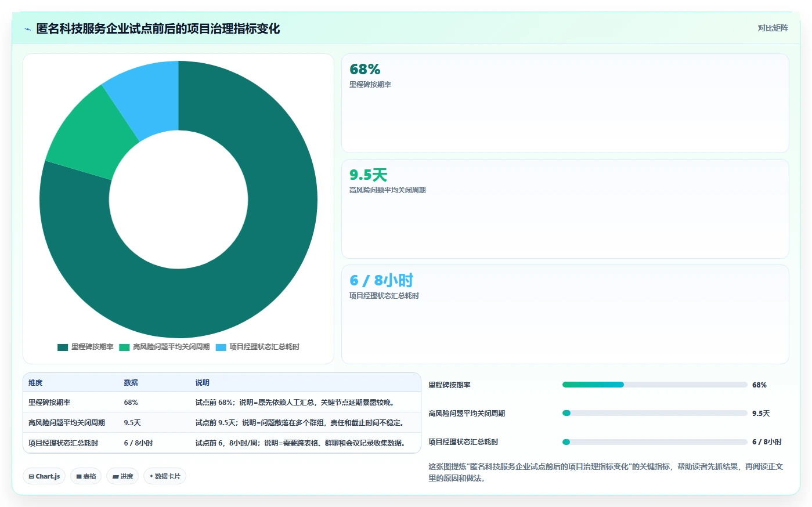The image size is (812, 507).
Task: Click the 6 / 8小时 label after progress bar
Action: (767, 442)
